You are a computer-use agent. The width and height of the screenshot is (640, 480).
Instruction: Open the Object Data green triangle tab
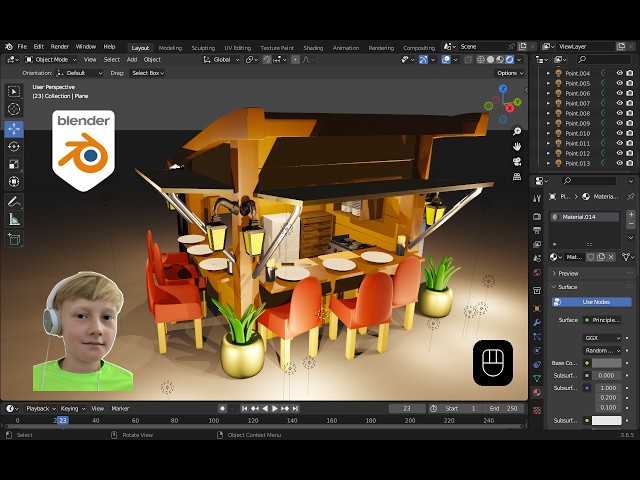click(x=537, y=378)
